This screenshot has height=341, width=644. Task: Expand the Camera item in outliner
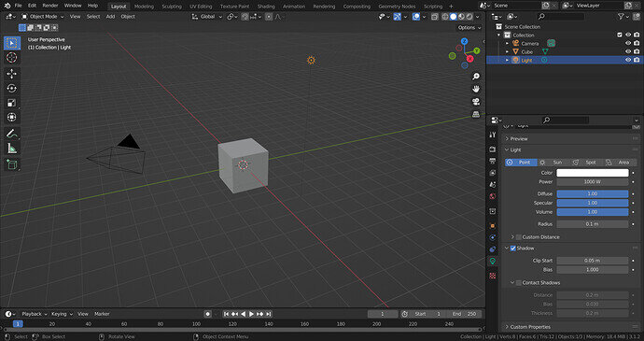(x=507, y=43)
